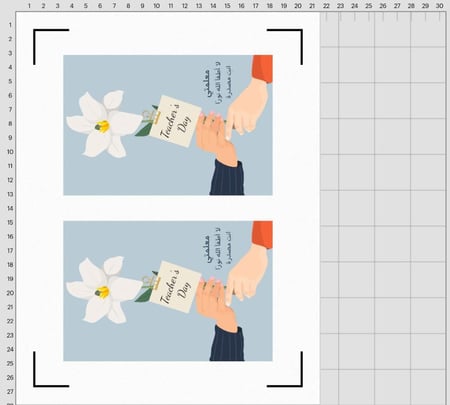Select the bottom Teacher's Day card image

pyautogui.click(x=168, y=291)
